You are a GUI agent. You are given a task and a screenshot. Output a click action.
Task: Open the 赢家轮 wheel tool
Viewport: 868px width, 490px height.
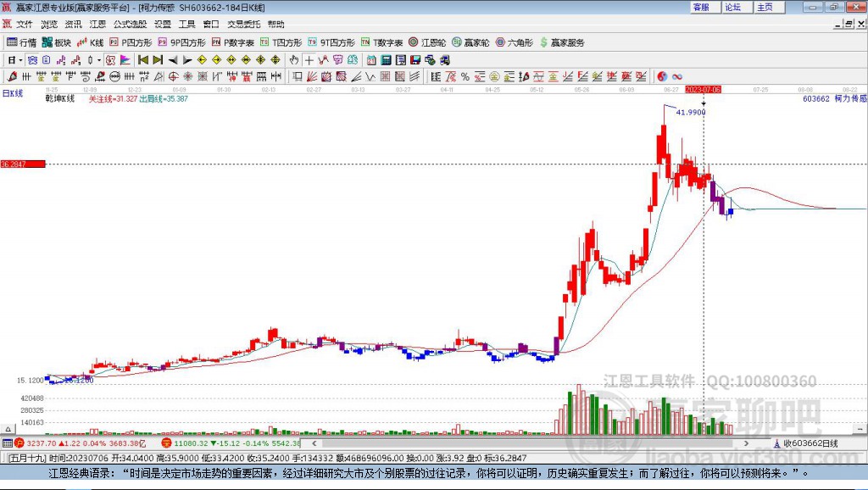tap(470, 42)
